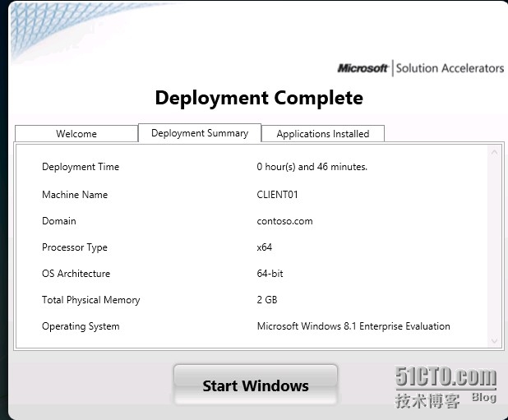Select the x64 processor value
Viewport: 508px width, 420px height.
265,247
